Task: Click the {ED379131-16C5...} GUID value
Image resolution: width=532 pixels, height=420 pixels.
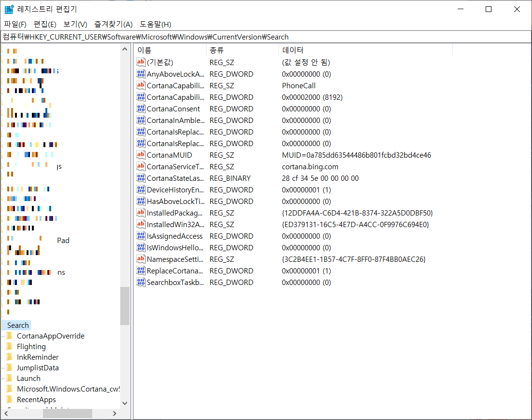Action: click(x=355, y=224)
